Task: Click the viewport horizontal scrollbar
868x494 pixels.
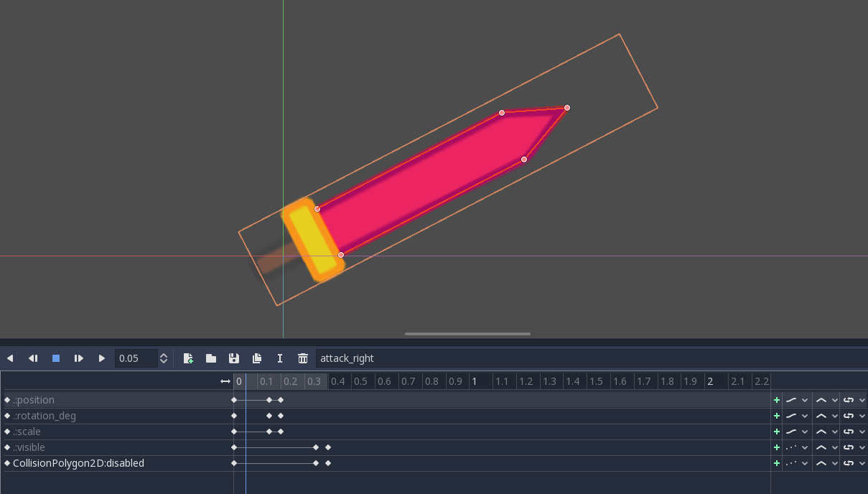Action: click(x=467, y=334)
